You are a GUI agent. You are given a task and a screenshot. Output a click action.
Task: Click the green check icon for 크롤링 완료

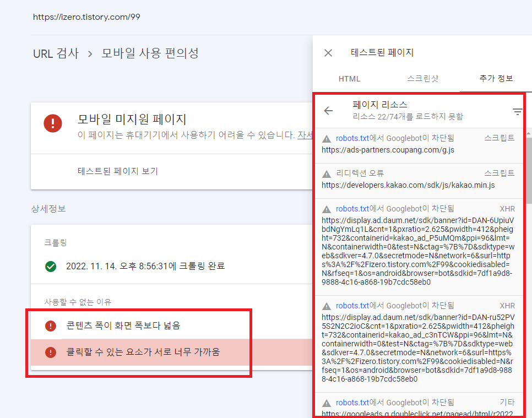pos(51,267)
